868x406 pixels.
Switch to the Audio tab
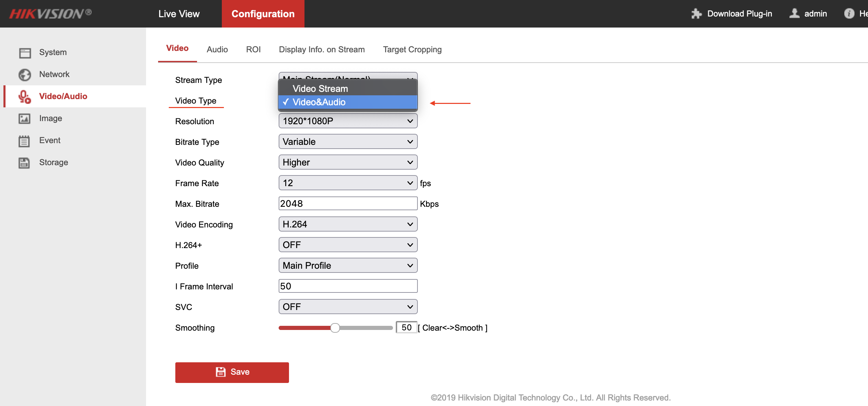pos(217,49)
